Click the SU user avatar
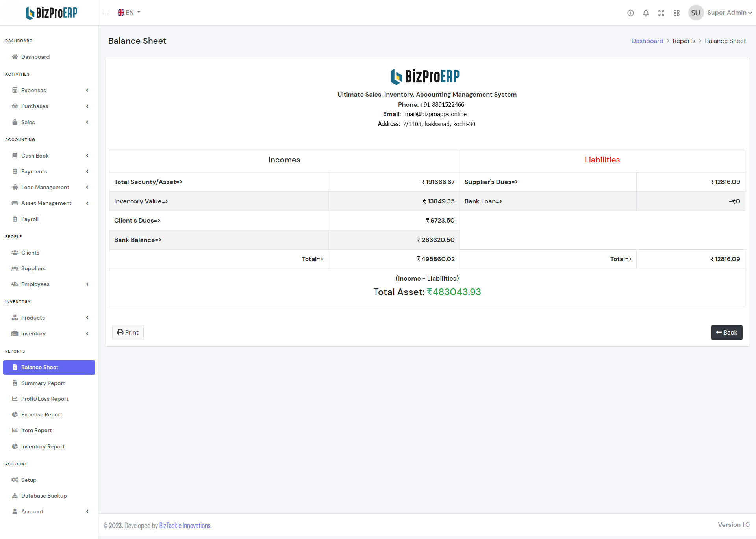Image resolution: width=756 pixels, height=539 pixels. tap(695, 13)
